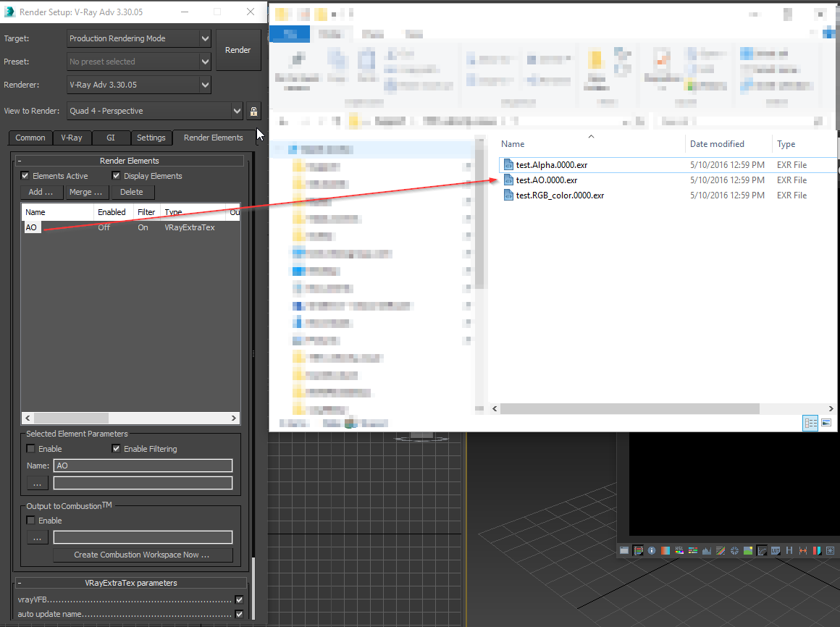The image size is (840, 627).
Task: Toggle color balance icon in VFB toolbar
Action: tap(693, 550)
